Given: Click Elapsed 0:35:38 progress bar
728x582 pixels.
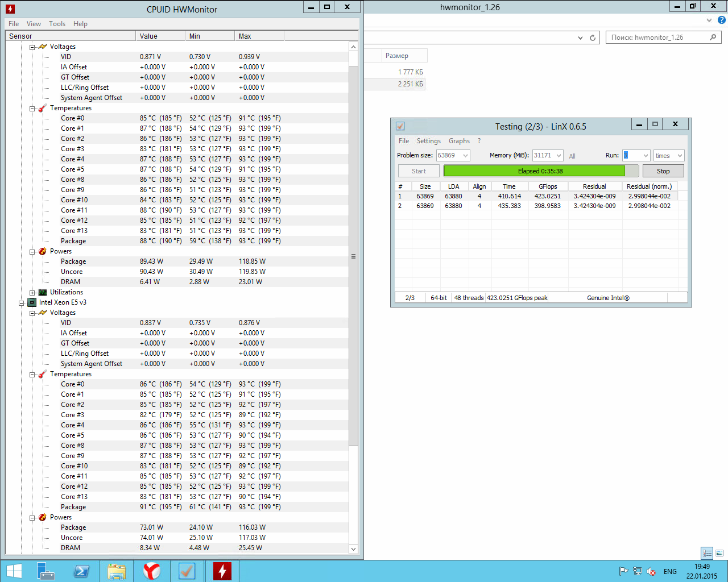Looking at the screenshot, I should click(x=541, y=171).
